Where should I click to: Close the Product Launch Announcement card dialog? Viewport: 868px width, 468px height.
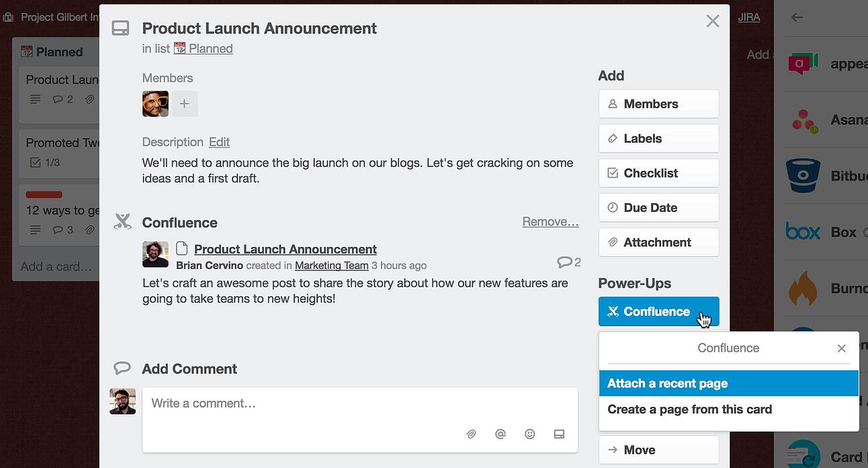click(x=713, y=22)
